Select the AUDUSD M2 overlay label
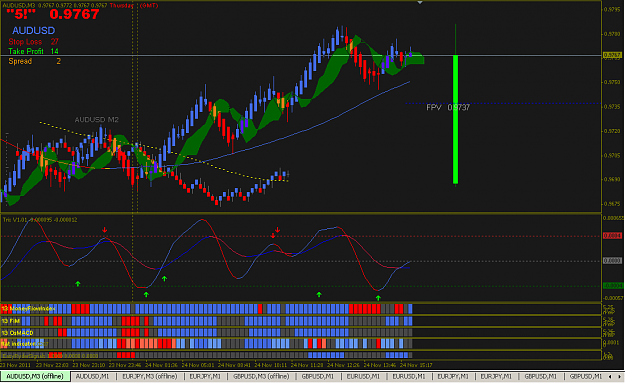 pos(96,120)
